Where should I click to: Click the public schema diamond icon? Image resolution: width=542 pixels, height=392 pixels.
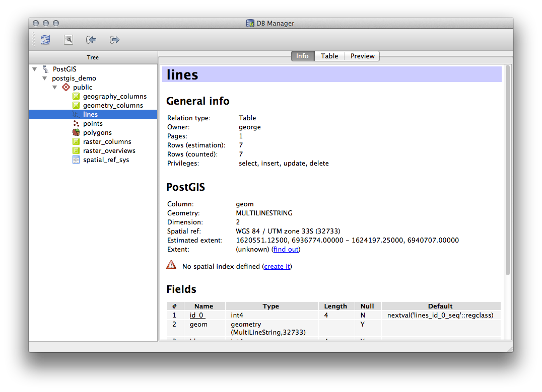(66, 87)
